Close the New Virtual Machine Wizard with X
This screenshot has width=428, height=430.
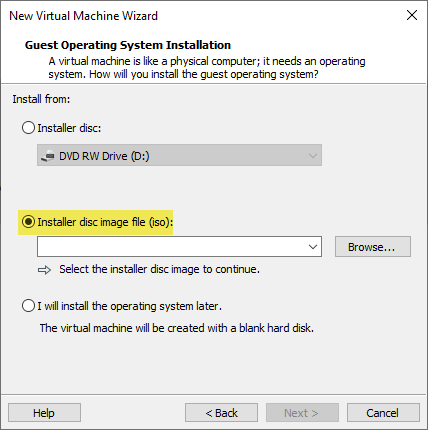click(412, 15)
